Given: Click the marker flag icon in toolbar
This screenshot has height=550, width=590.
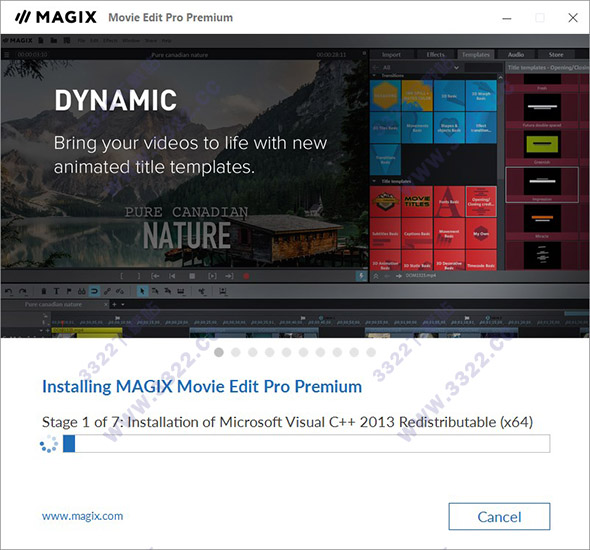Looking at the screenshot, I should point(69,291).
